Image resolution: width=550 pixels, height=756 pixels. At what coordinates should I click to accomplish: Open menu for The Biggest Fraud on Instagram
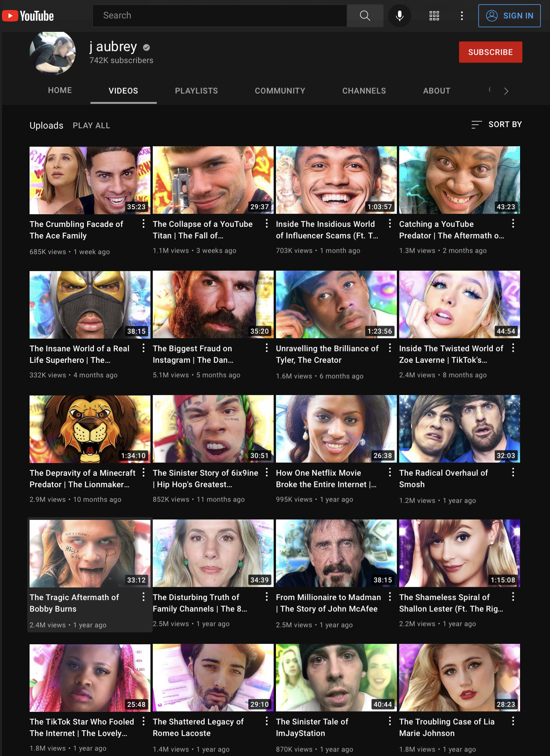pyautogui.click(x=267, y=348)
